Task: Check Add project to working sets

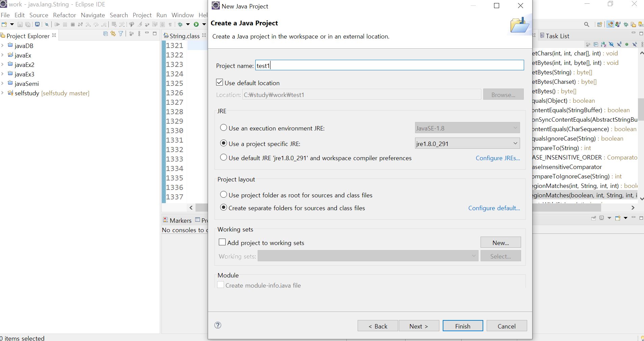Action: click(x=222, y=242)
